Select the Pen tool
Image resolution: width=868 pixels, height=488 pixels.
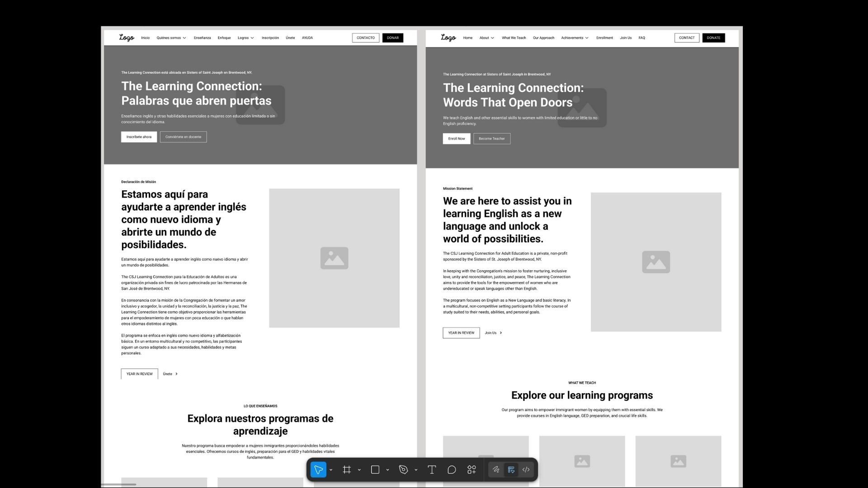pyautogui.click(x=403, y=470)
